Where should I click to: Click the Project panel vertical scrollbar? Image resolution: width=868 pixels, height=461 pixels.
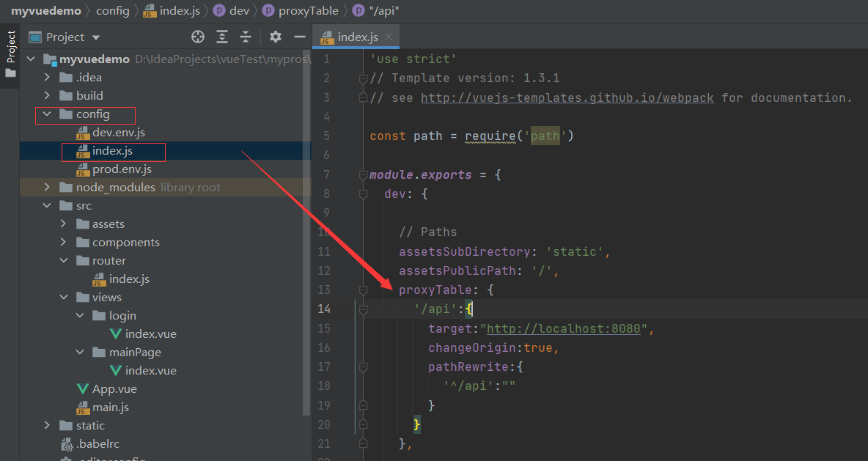[306, 220]
